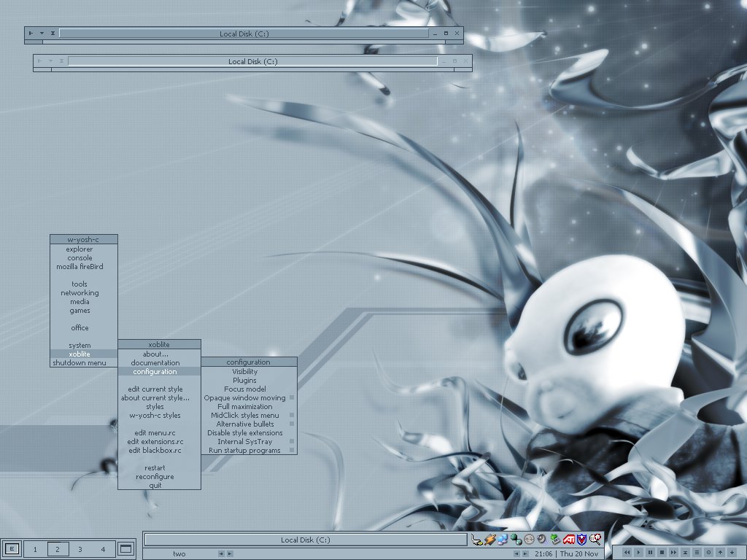This screenshot has width=747, height=560.
Task: Click the green arrow device tray icon
Action: [x=555, y=539]
